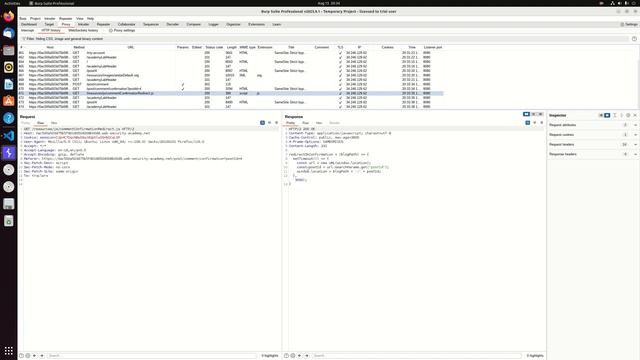This screenshot has height=360, width=640.
Task: Show Applications grid at dock bottom
Action: (9, 351)
